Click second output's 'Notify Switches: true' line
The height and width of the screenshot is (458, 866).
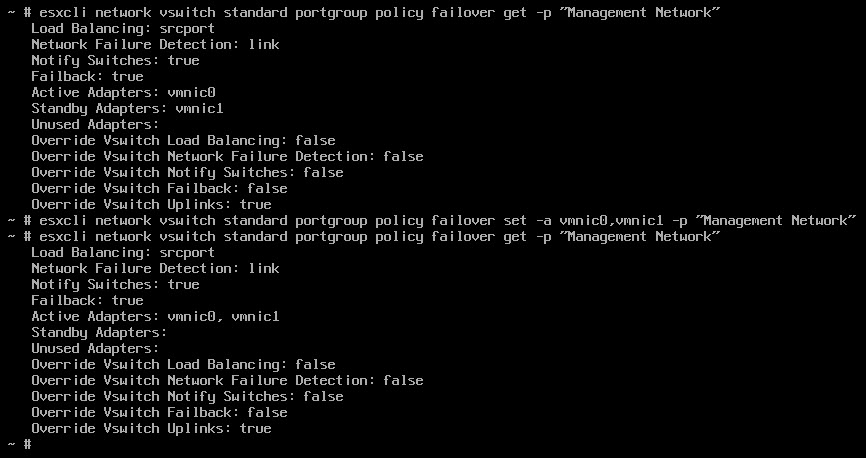tap(115, 284)
